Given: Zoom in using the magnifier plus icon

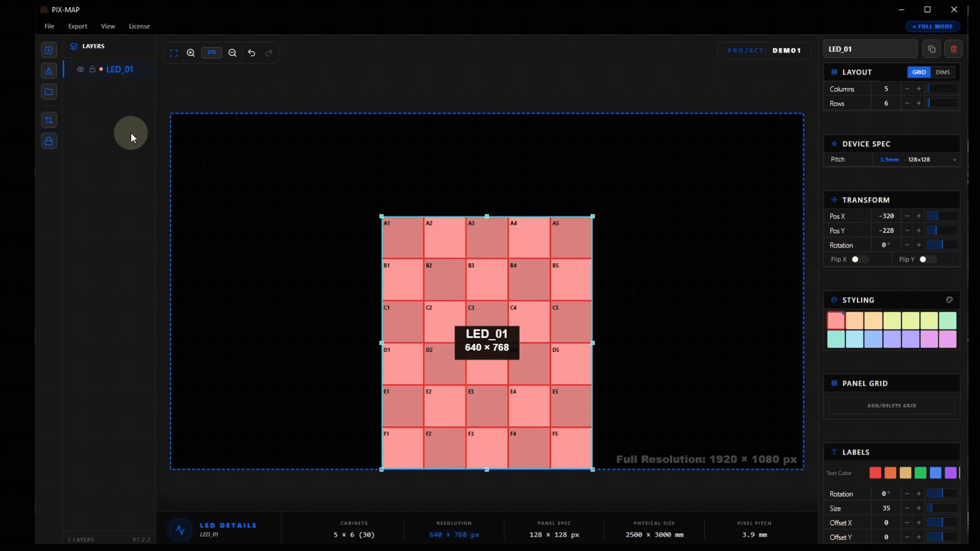Looking at the screenshot, I should pos(191,53).
